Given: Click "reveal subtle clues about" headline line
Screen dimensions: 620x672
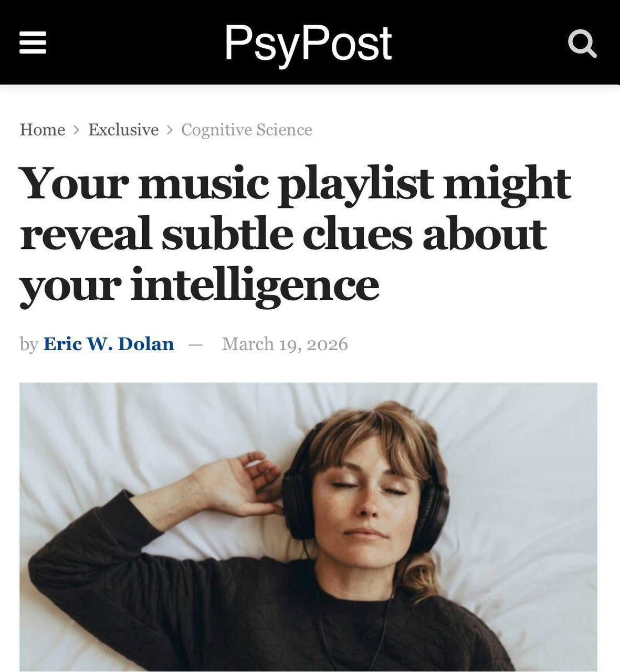Looking at the screenshot, I should click(283, 234).
